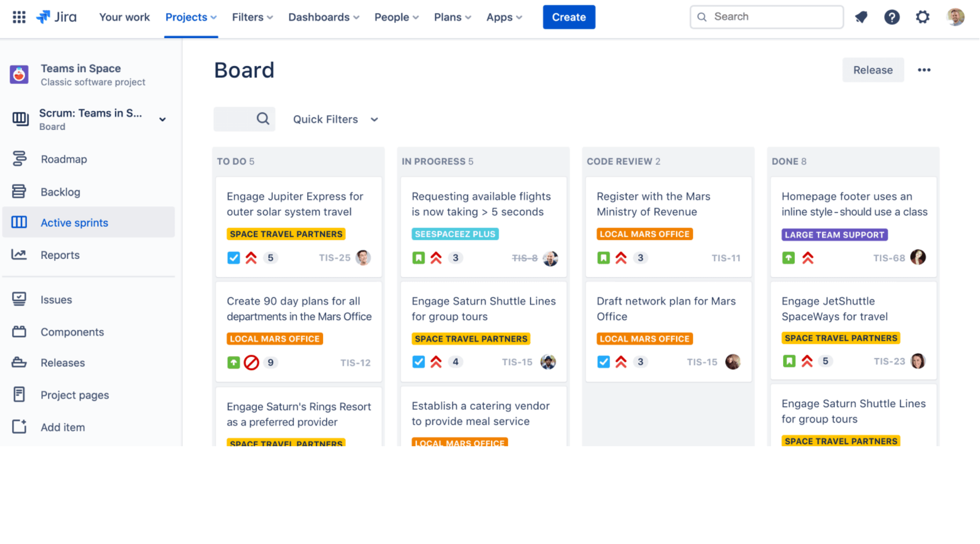Image resolution: width=980 pixels, height=544 pixels.
Task: Go to Roadmap in the sidebar
Action: tap(64, 159)
